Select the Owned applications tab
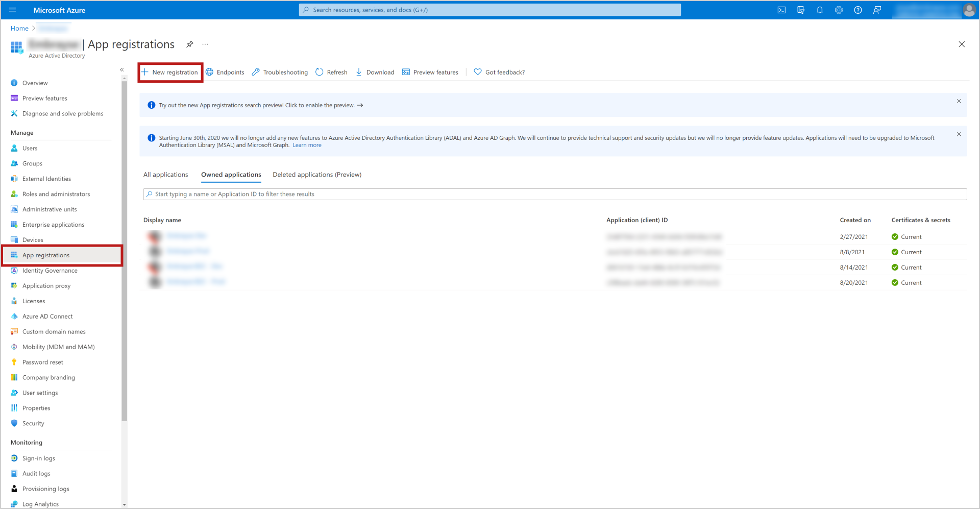 coord(231,175)
